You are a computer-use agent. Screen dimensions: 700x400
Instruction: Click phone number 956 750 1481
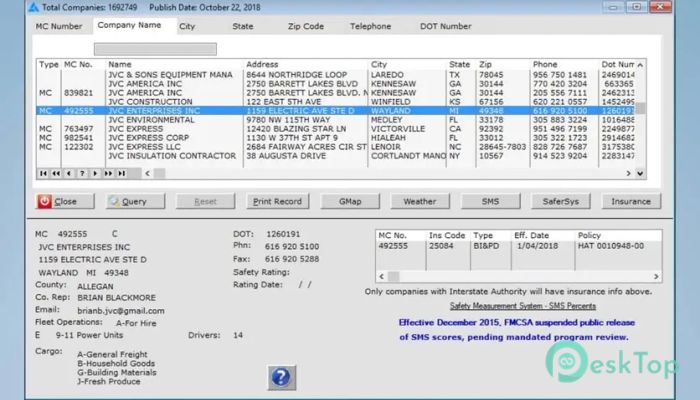click(x=560, y=75)
